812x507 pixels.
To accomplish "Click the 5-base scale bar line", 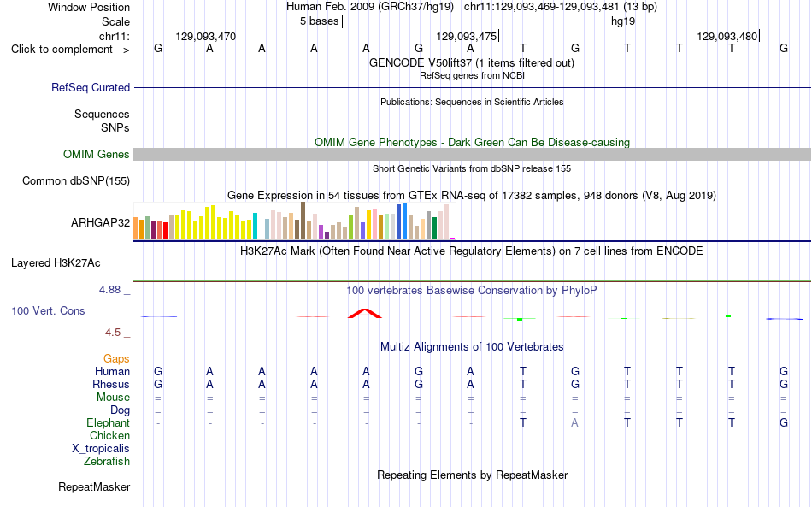I will coord(473,21).
